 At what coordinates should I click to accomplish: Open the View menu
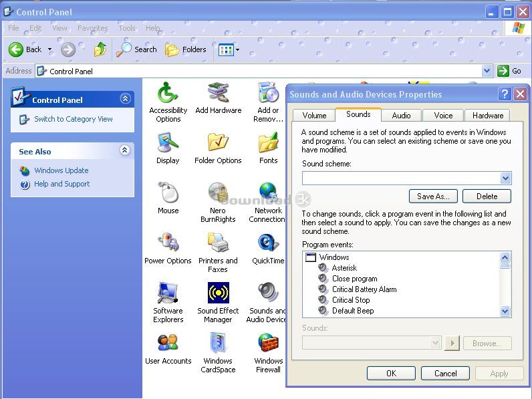pyautogui.click(x=59, y=28)
